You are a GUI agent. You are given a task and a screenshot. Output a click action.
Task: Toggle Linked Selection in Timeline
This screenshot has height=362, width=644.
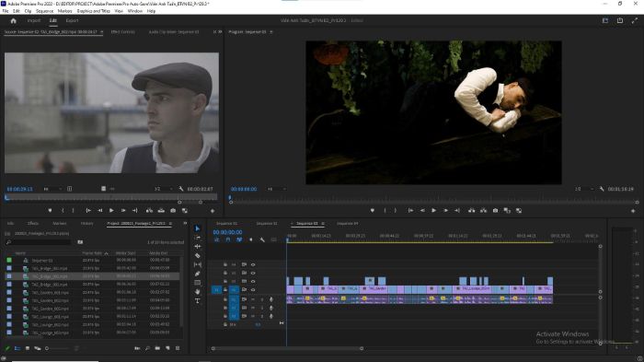(239, 239)
